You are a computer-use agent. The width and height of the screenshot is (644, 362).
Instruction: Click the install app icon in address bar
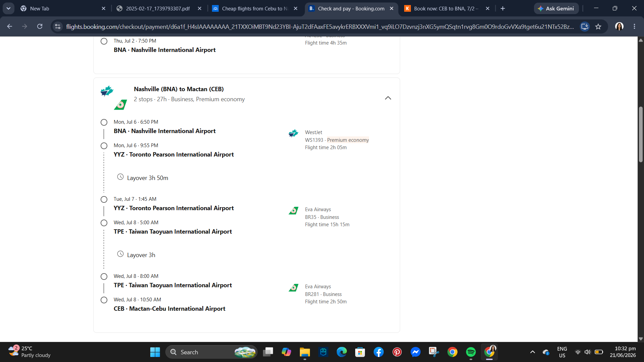click(x=585, y=26)
